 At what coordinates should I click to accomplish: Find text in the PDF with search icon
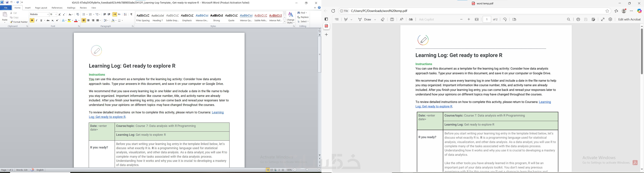click(569, 19)
